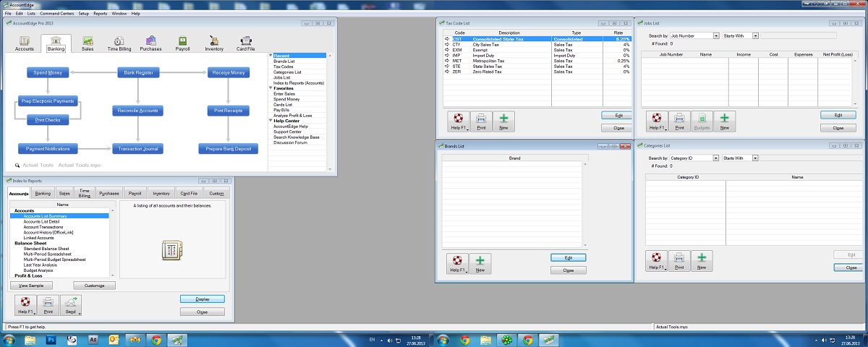Open the Purchases command center icon
868x347 pixels.
click(x=150, y=43)
